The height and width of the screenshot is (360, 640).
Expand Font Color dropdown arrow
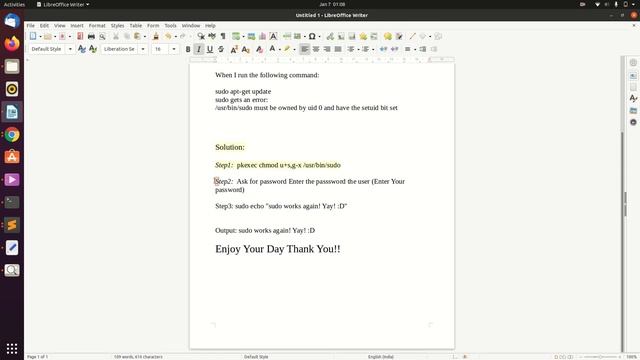tap(280, 49)
